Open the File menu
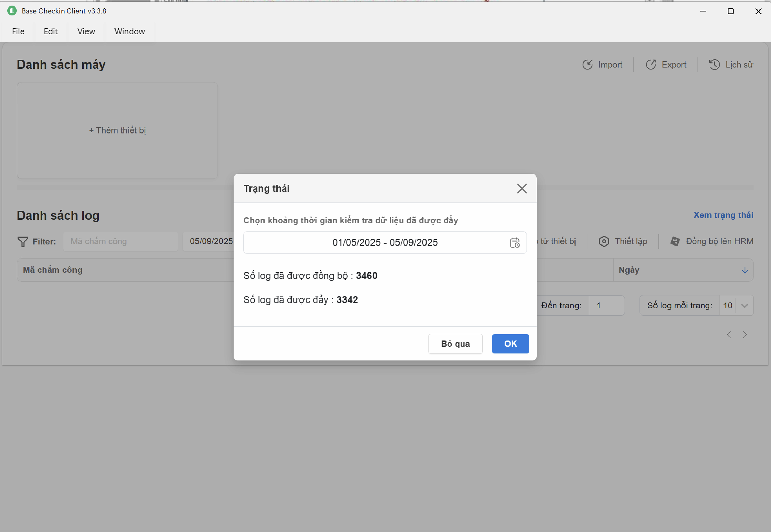 pos(18,31)
